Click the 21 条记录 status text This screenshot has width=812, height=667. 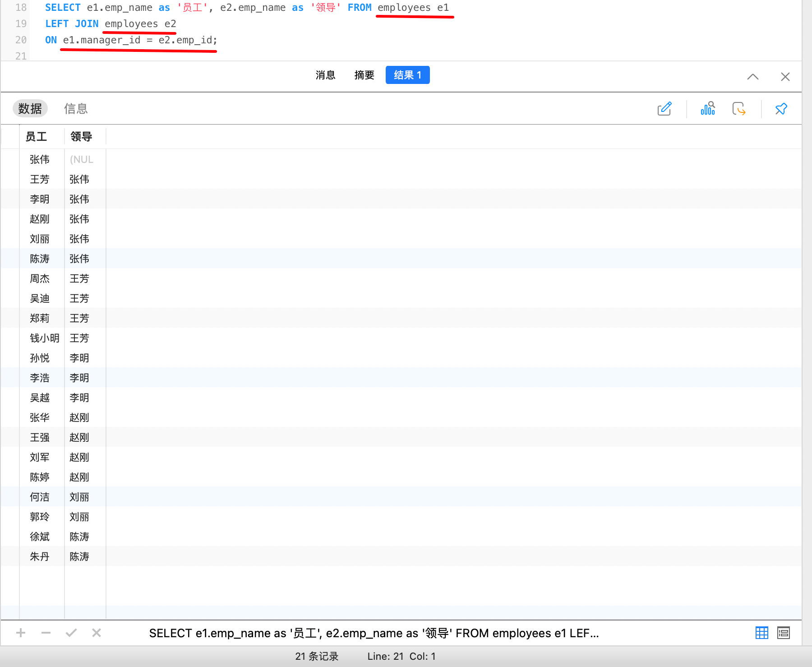pyautogui.click(x=317, y=656)
